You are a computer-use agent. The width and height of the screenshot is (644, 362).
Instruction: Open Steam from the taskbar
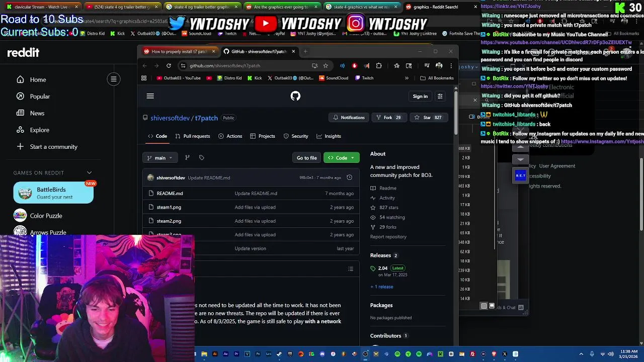coord(279,354)
